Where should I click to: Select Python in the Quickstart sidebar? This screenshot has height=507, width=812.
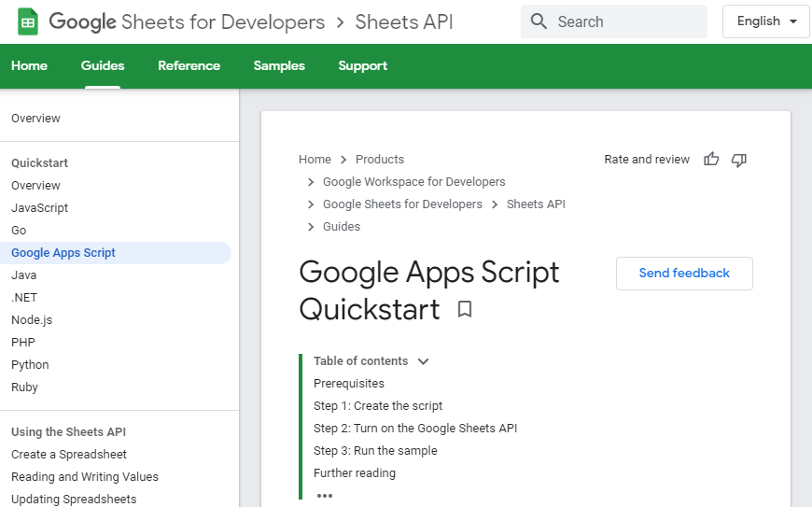(30, 364)
